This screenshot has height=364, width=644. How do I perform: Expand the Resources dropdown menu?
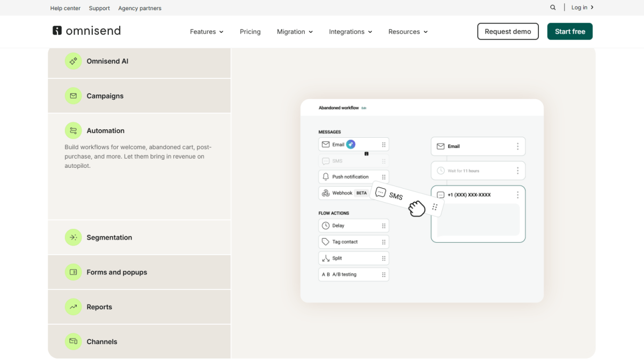(408, 32)
